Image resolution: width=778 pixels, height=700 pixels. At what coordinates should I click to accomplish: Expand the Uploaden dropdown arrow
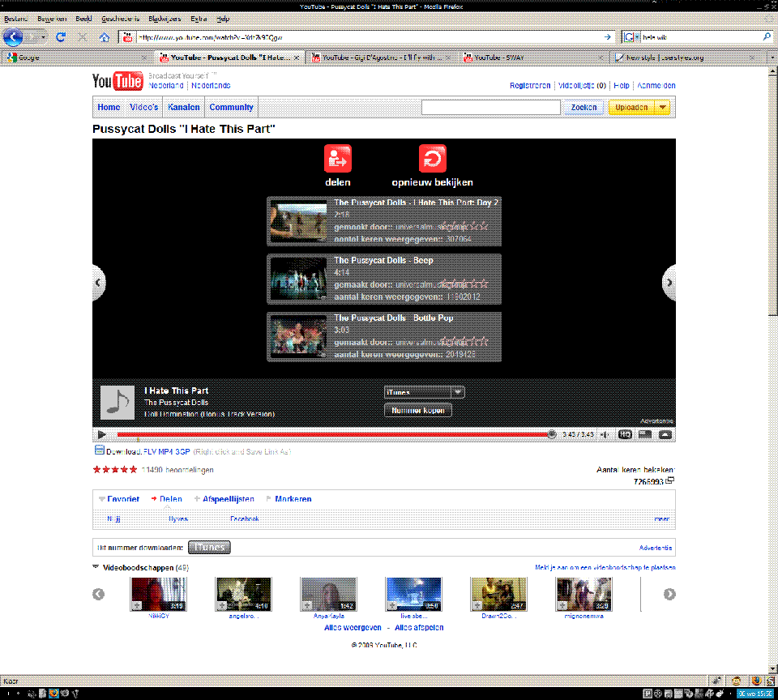tap(662, 107)
